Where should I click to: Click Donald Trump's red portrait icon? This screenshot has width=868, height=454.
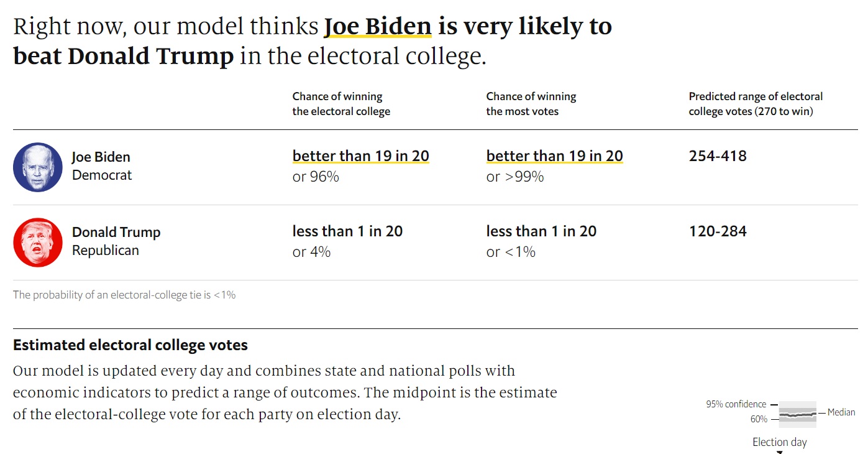[38, 242]
